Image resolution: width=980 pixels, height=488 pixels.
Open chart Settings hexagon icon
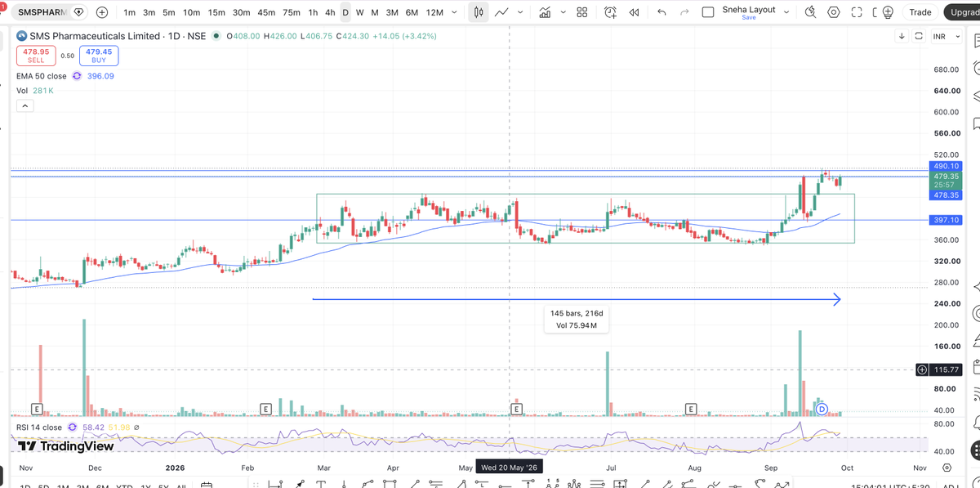pyautogui.click(x=834, y=12)
